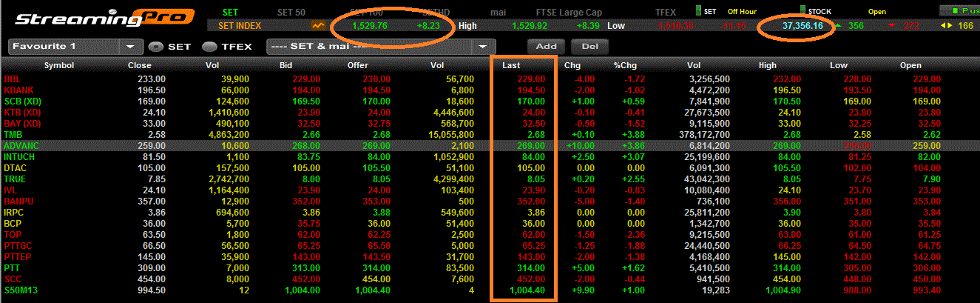The image size is (980, 303).
Task: Open the Favourite 1 dropdown
Action: 75,46
